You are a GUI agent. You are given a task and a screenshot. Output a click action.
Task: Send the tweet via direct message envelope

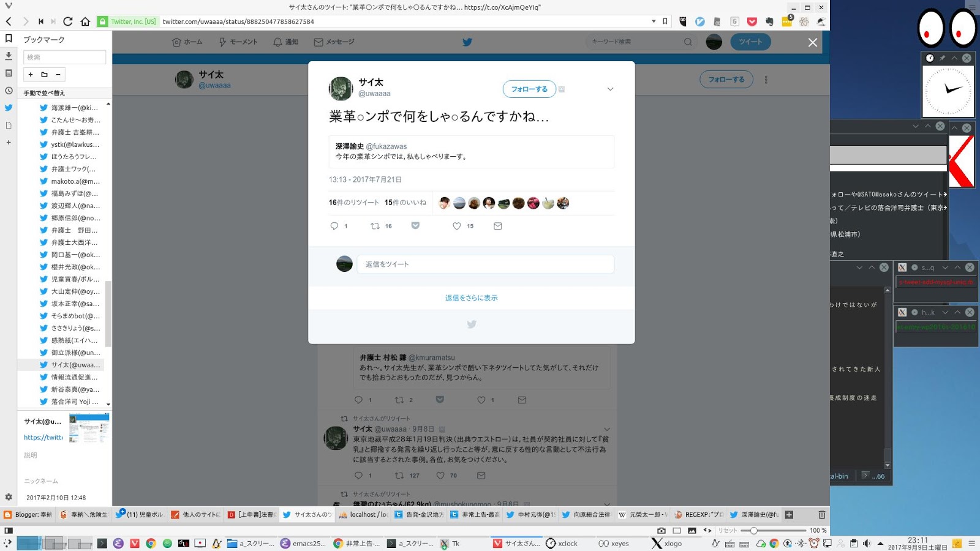(x=497, y=226)
